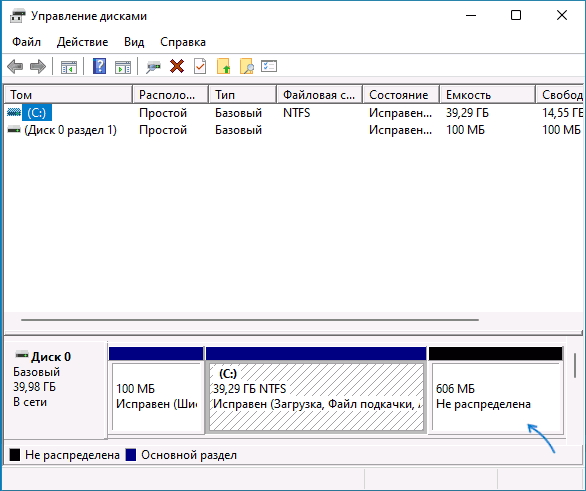Click 14,55 free space cell
This screenshot has height=491, width=586.
click(x=562, y=112)
